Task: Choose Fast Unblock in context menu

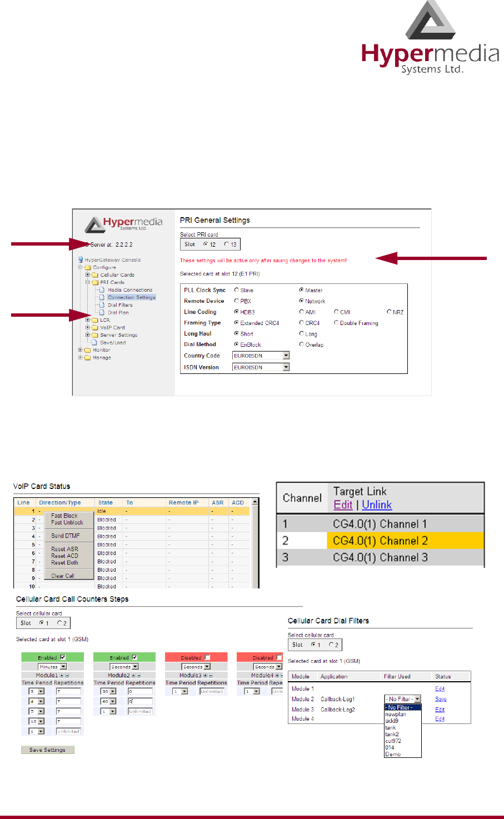Action: click(x=67, y=522)
